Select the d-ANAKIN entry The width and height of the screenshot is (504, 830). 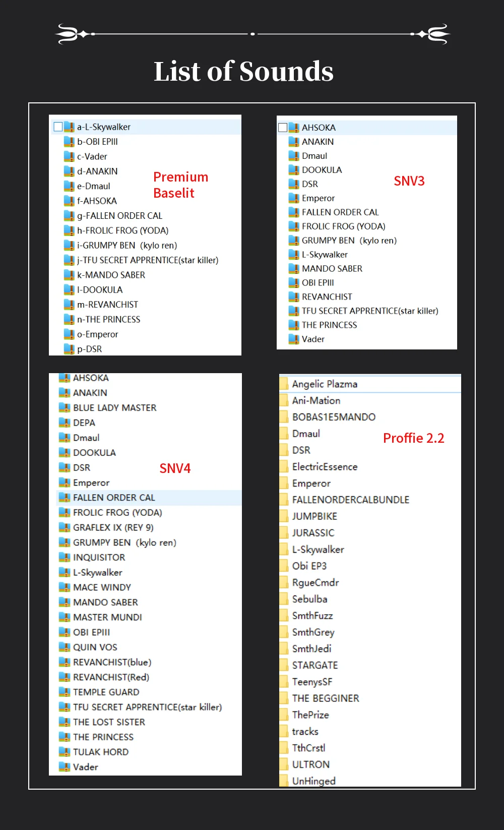97,171
